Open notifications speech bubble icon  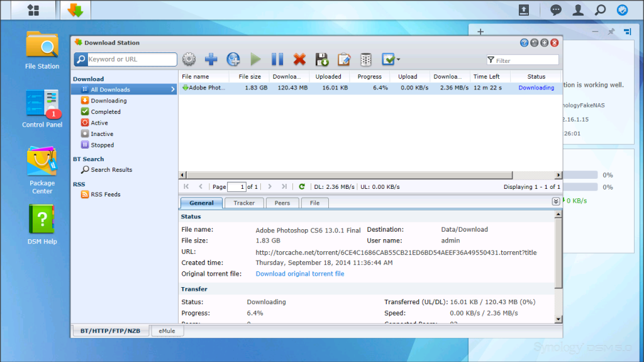tap(556, 10)
